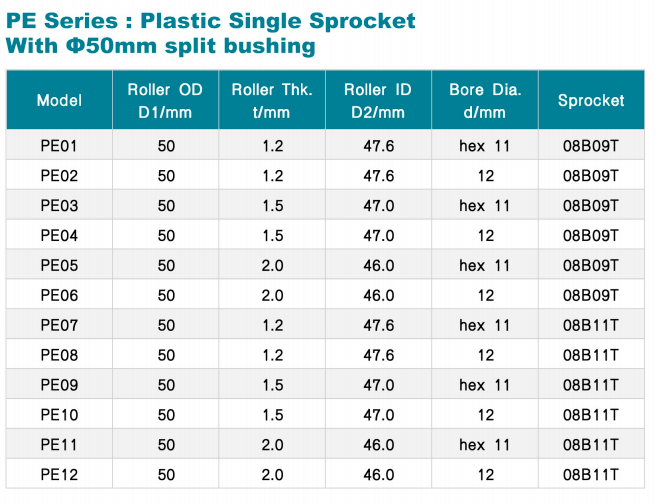This screenshot has height=504, width=662.
Task: Select the Bore Dia. d/mm header
Action: pos(485,100)
